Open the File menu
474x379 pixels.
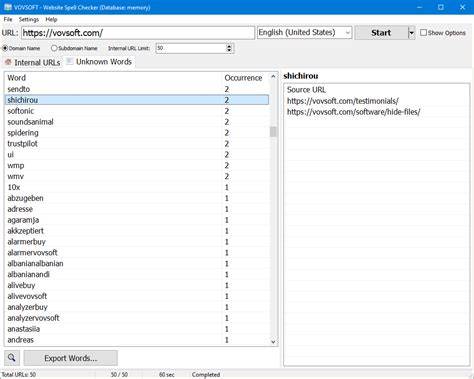tap(8, 19)
